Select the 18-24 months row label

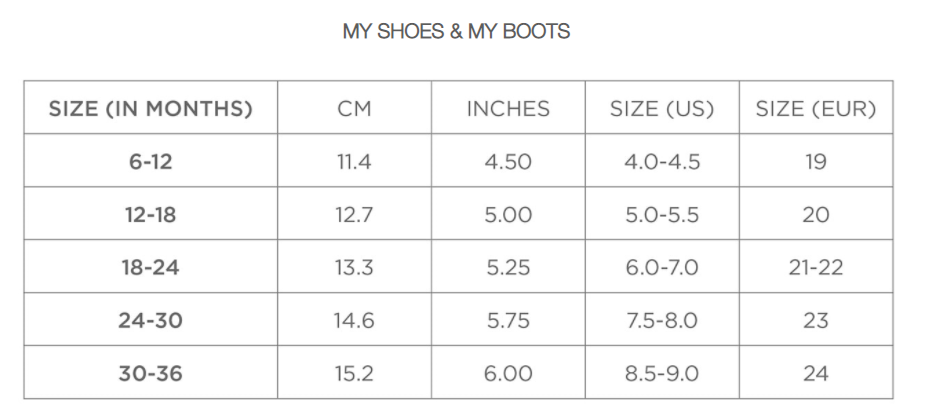[x=150, y=268]
